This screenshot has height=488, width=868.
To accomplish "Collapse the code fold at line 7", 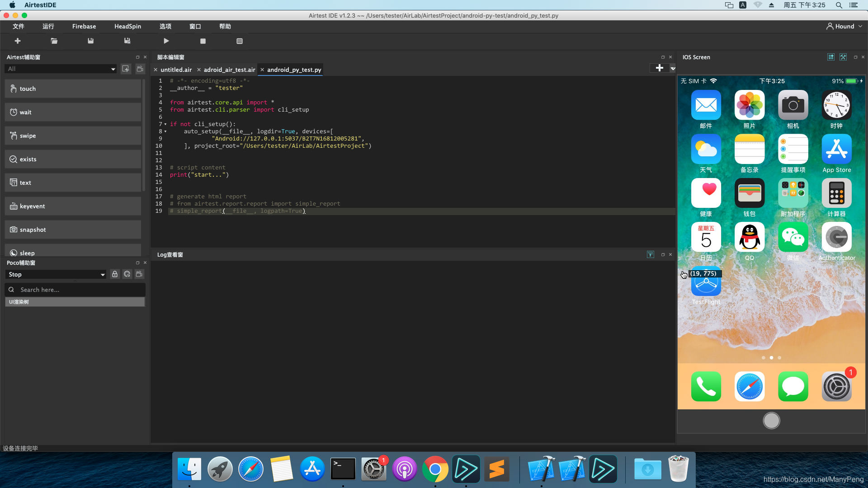I will 165,124.
